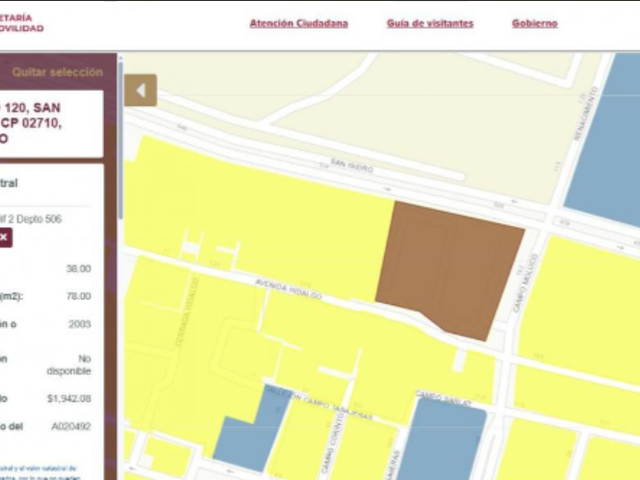Click the CAMPO MOLUCO street label
This screenshot has width=640, height=480.
tap(525, 283)
